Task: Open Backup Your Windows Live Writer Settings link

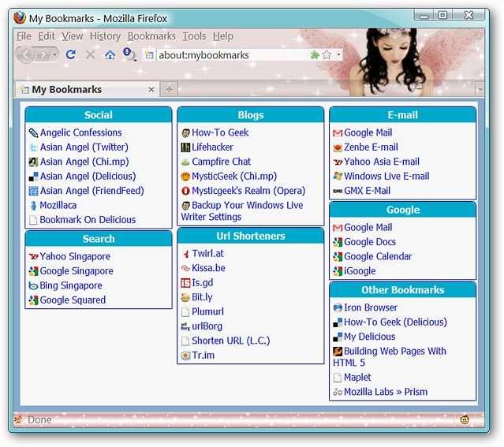Action: click(241, 210)
